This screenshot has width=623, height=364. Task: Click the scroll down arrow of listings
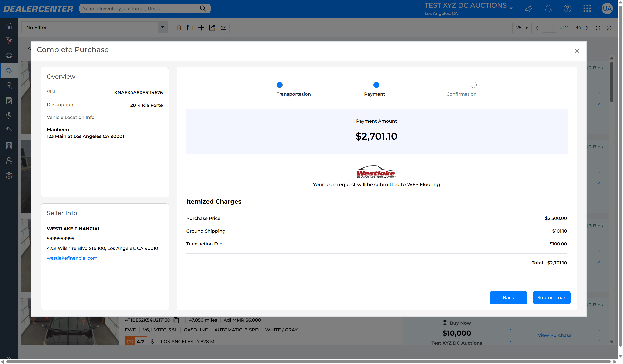coord(611,342)
